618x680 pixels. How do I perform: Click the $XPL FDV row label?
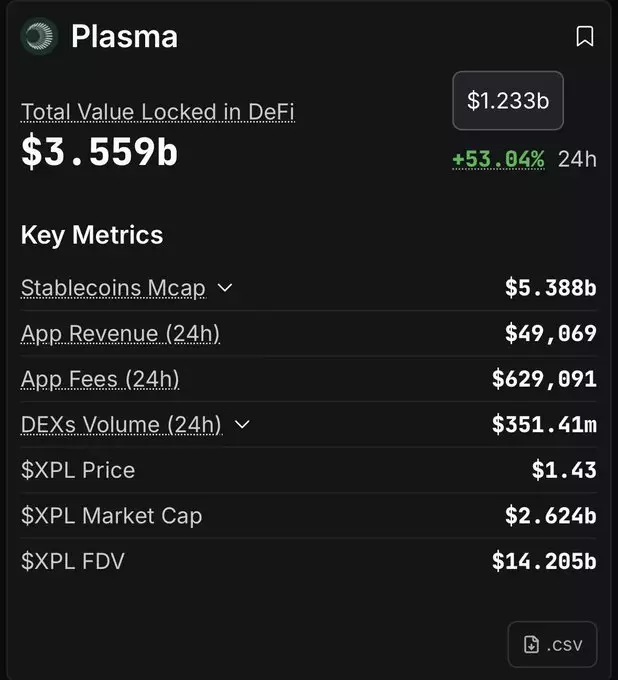coord(73,561)
